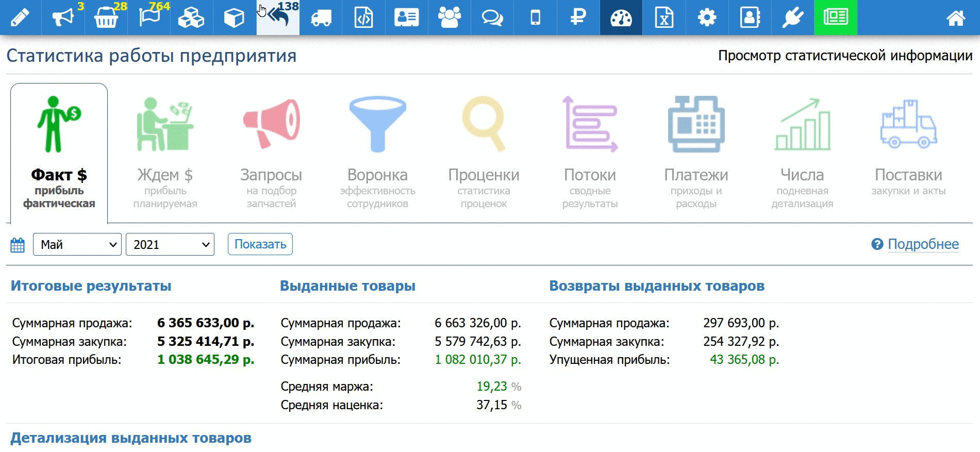Click average markup value 37,15 %
980x452 pixels.
pyautogui.click(x=499, y=405)
